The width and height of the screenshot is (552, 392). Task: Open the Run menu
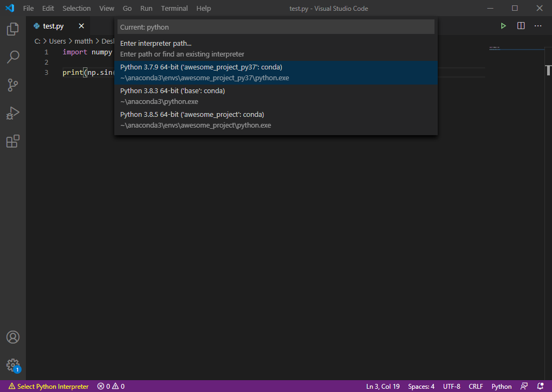pos(147,8)
